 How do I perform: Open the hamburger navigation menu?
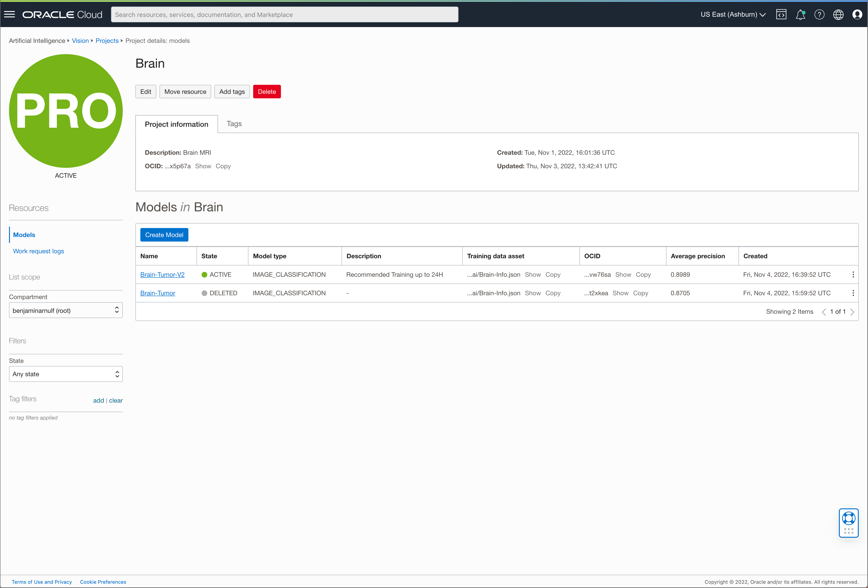coord(9,15)
